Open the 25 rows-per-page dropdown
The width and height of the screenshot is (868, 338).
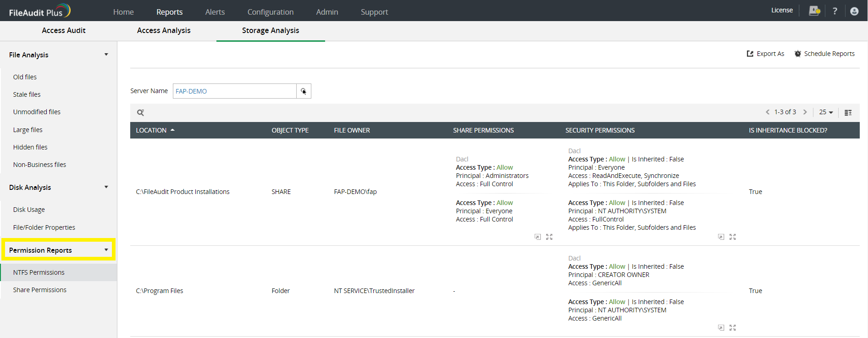[826, 112]
